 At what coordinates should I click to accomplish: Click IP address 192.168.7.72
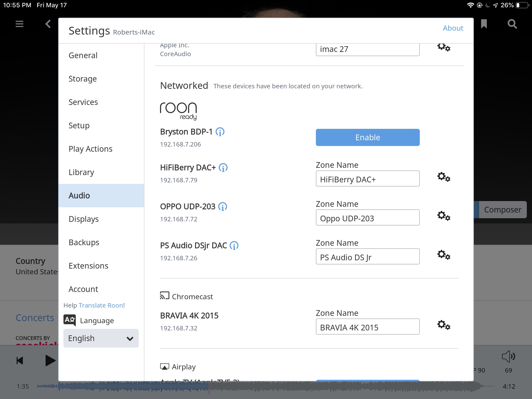(179, 219)
